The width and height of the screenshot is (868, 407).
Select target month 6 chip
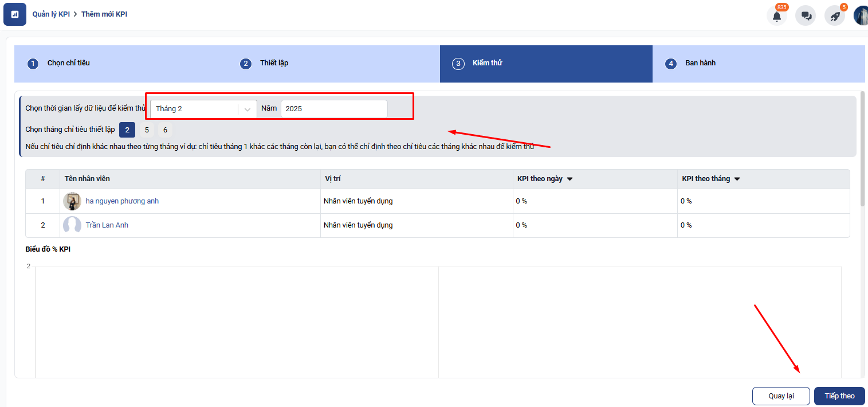click(x=165, y=130)
